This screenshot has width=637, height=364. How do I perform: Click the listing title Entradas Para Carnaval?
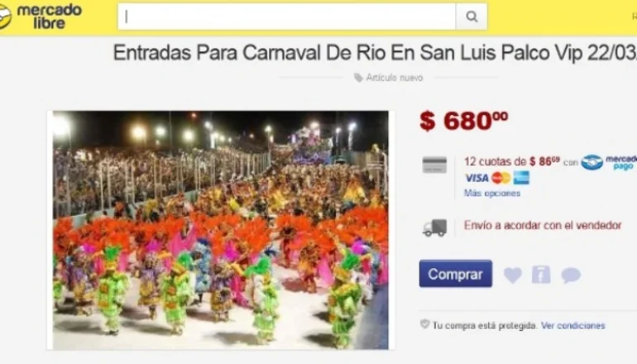point(375,53)
